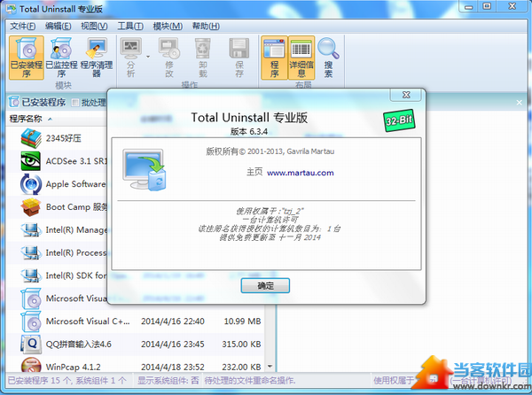Click status text 待处理的文件重命名操作
Screen dimensions: 532x395
pos(250,381)
